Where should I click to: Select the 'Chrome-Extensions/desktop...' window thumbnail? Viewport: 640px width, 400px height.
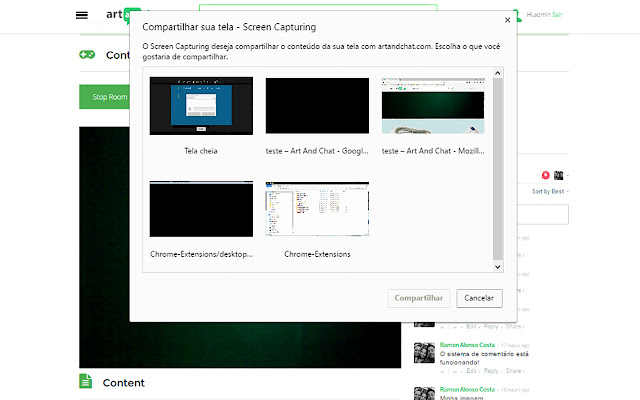coord(201,209)
